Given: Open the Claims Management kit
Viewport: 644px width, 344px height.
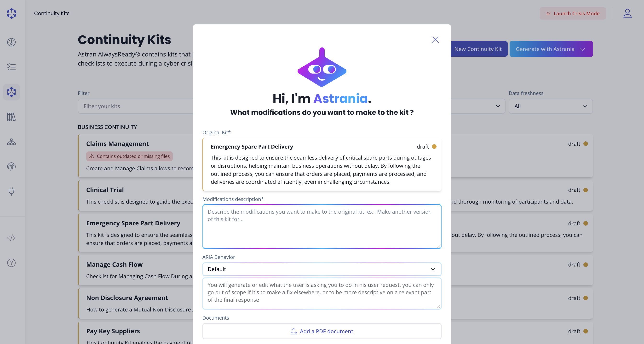Looking at the screenshot, I should (x=117, y=144).
